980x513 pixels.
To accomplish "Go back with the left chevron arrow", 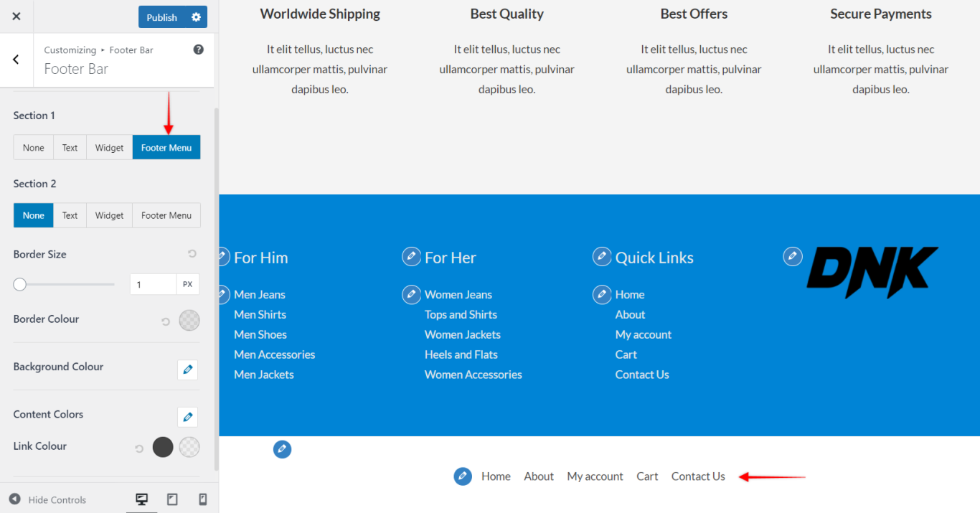I will click(x=16, y=60).
